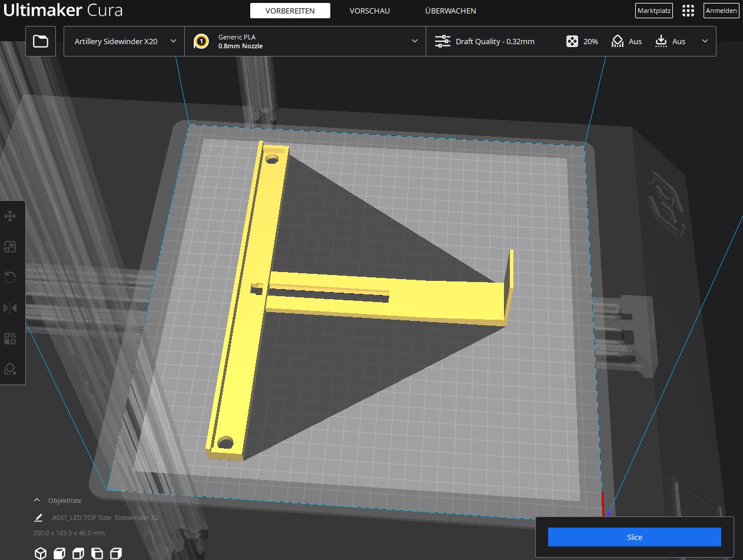Expand the Artillery Sidewinder X20 printer dropdown
The width and height of the screenshot is (743, 560).
(124, 41)
